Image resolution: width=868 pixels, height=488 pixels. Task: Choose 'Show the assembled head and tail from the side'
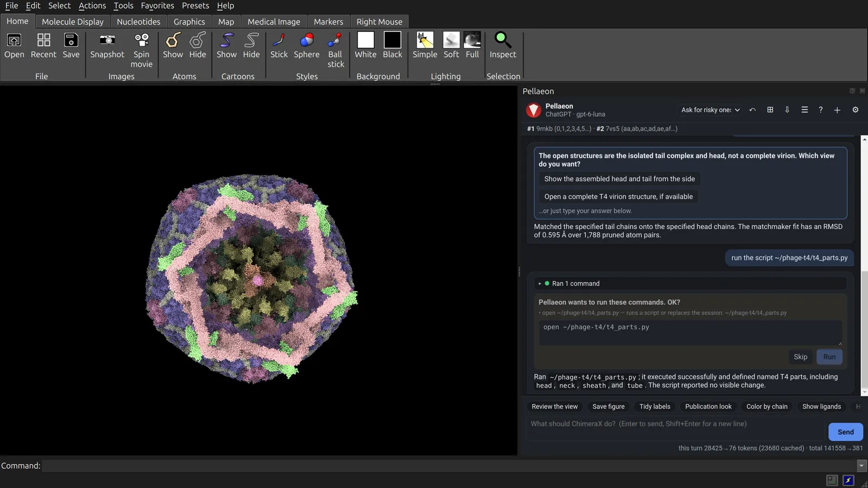(620, 179)
